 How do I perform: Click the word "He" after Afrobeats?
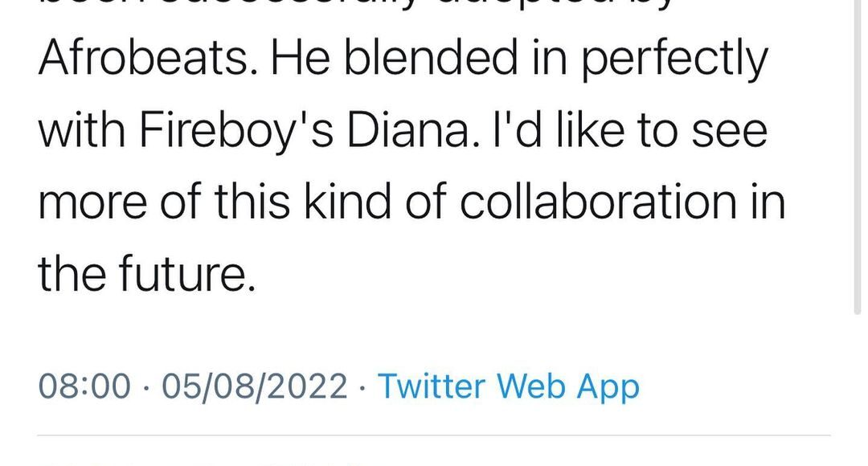(x=296, y=59)
